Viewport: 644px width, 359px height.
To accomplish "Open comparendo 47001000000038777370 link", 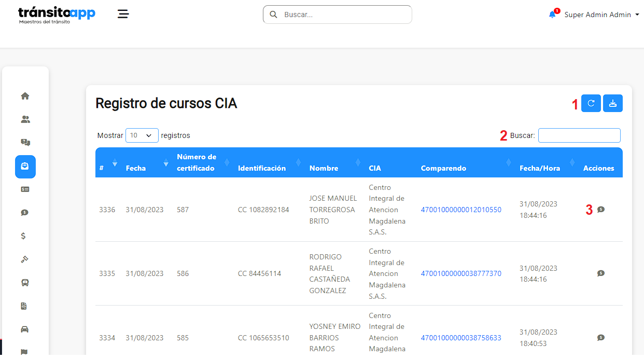I will (461, 273).
